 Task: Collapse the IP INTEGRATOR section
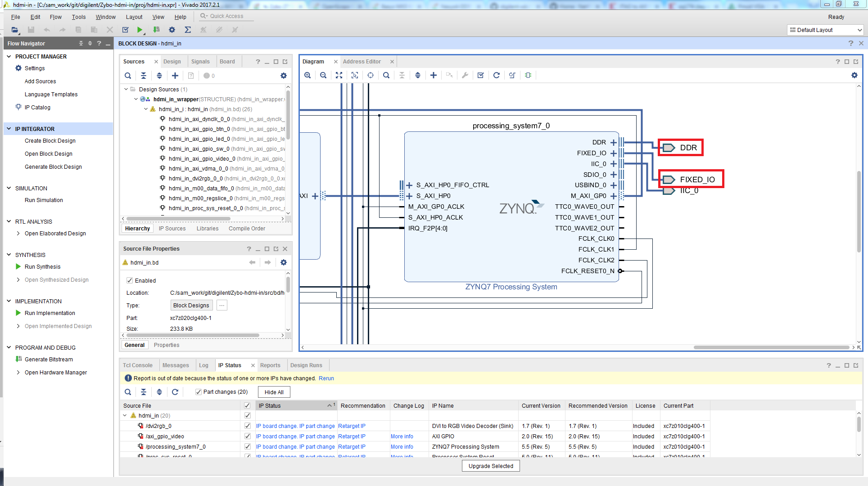(9, 129)
